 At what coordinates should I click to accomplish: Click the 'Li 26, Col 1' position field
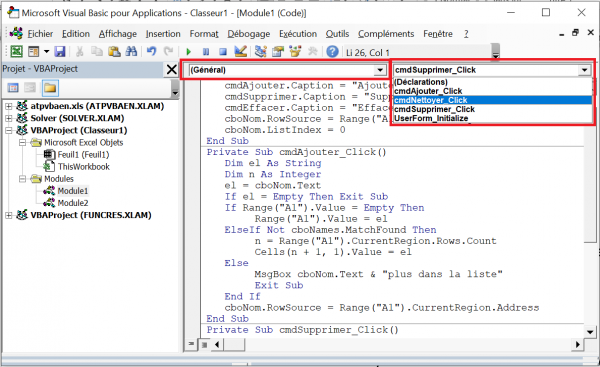point(417,52)
